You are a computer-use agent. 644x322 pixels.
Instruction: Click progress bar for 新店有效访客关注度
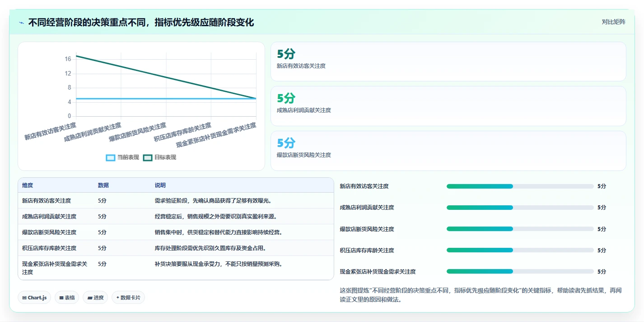(x=520, y=186)
